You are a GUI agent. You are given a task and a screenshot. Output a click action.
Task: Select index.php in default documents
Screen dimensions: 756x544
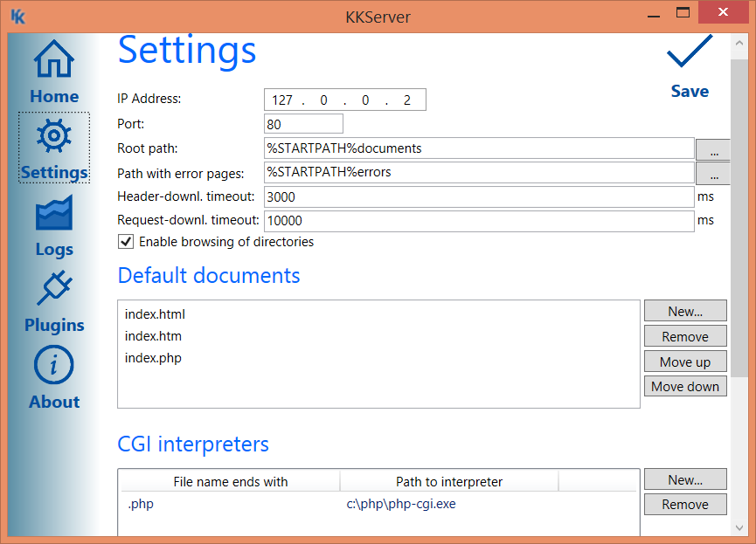click(153, 357)
